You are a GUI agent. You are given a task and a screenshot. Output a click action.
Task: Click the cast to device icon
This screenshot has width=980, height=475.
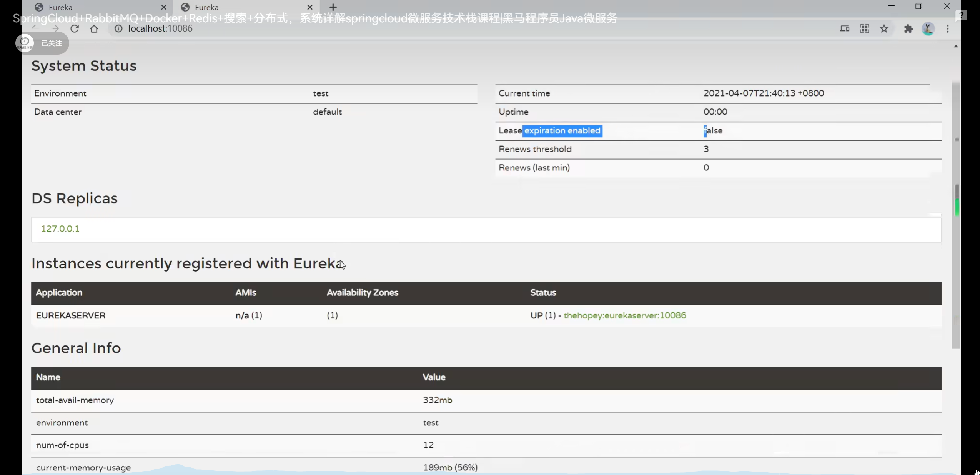point(844,29)
